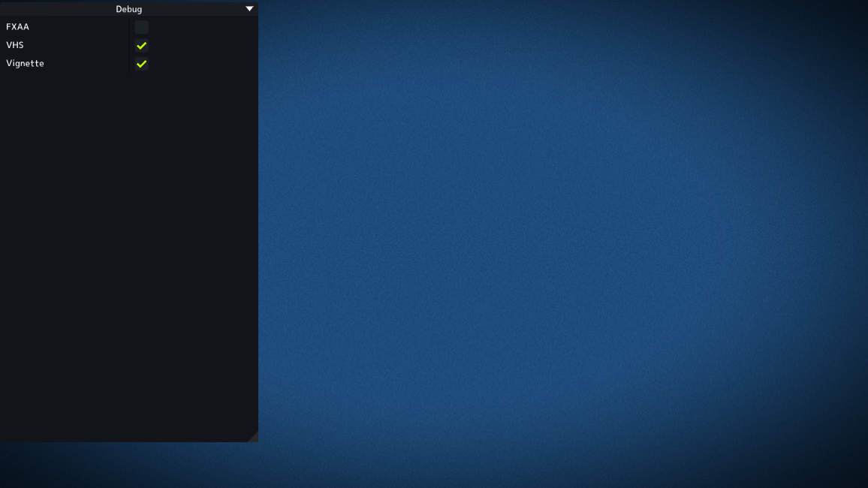Click the VHS label
Image resolution: width=868 pixels, height=488 pixels.
15,45
